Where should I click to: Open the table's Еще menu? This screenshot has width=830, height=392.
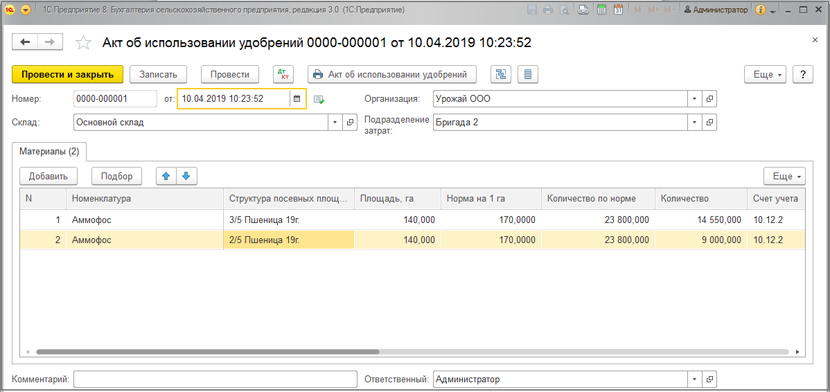tap(784, 176)
